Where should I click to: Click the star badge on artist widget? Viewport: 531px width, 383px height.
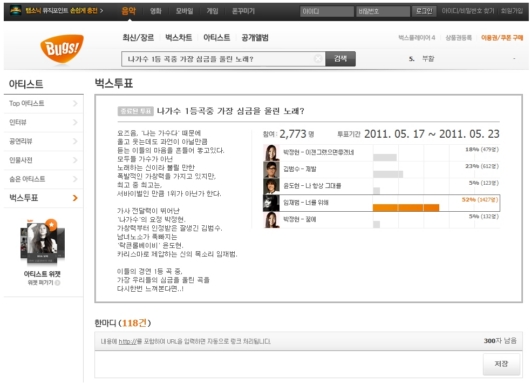(x=51, y=225)
